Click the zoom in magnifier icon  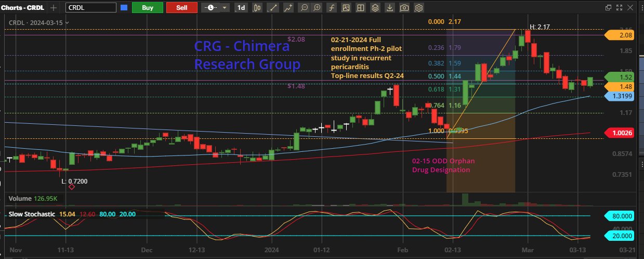(317, 8)
